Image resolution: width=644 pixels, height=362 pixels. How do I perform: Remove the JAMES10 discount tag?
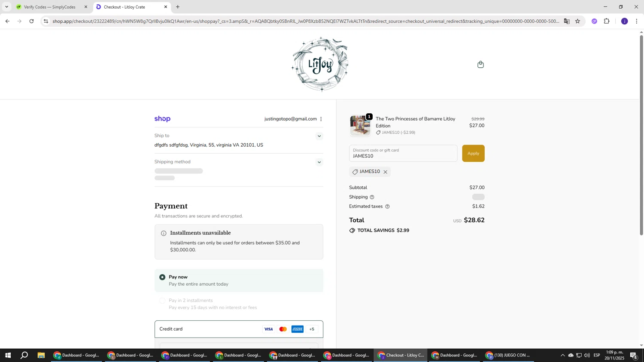pyautogui.click(x=385, y=172)
